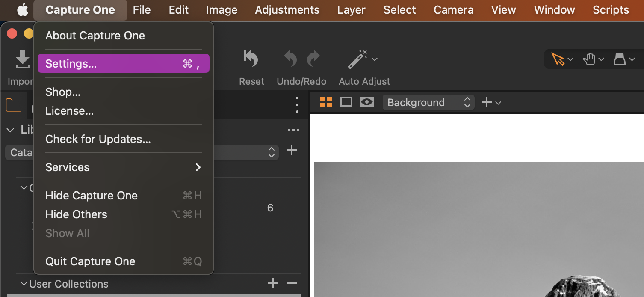Open Pan tool variant chevron
This screenshot has width=644, height=297.
click(x=601, y=59)
